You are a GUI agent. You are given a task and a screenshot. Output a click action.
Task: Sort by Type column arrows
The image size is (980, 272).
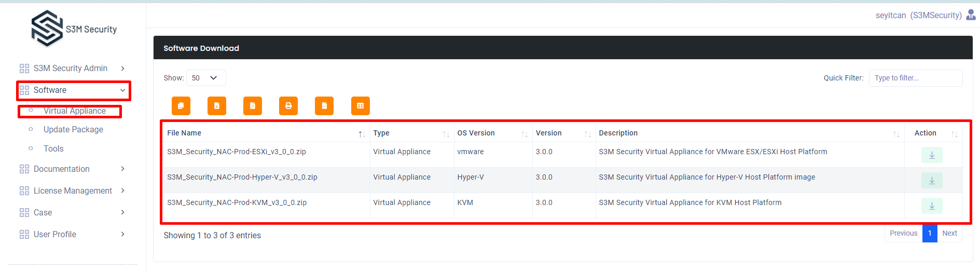coord(446,134)
